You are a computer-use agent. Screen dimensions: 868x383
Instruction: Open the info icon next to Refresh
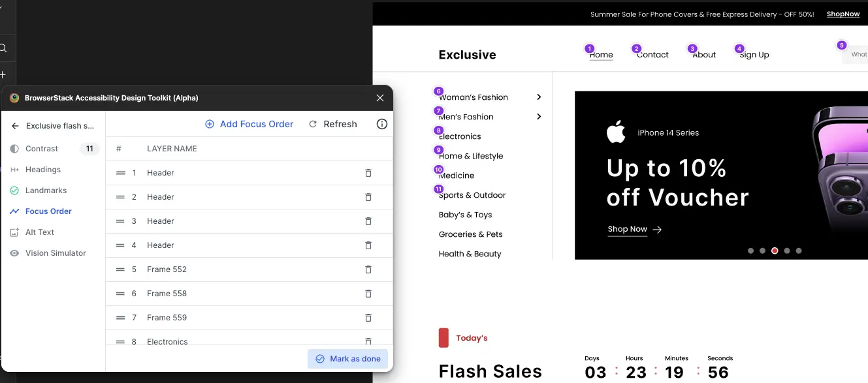(x=382, y=124)
